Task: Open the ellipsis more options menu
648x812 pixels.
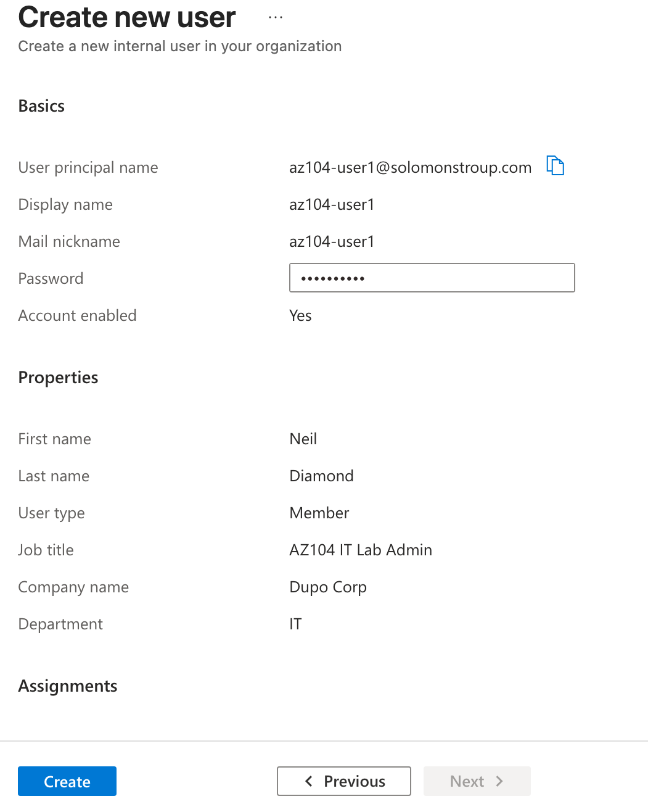Action: coord(276,17)
